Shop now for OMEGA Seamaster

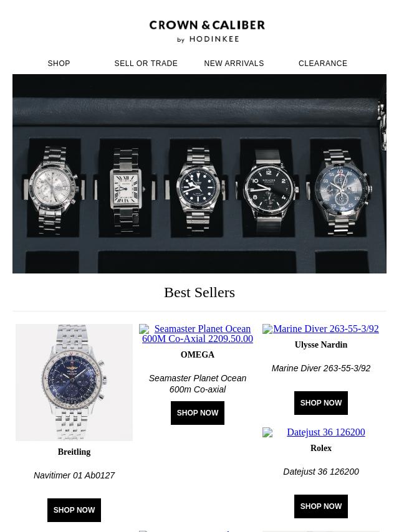pyautogui.click(x=198, y=413)
